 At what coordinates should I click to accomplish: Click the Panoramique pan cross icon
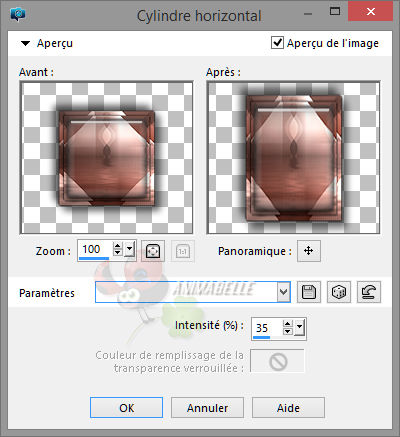pyautogui.click(x=309, y=251)
